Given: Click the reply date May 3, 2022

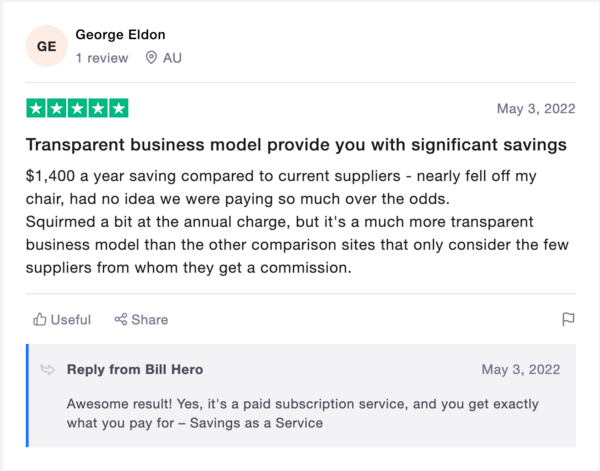Looking at the screenshot, I should point(523,370).
